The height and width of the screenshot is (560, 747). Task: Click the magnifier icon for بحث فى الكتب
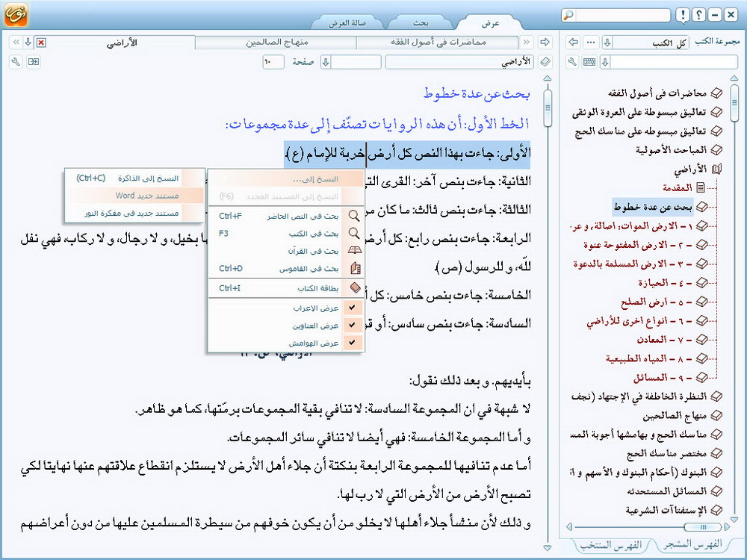[x=353, y=233]
